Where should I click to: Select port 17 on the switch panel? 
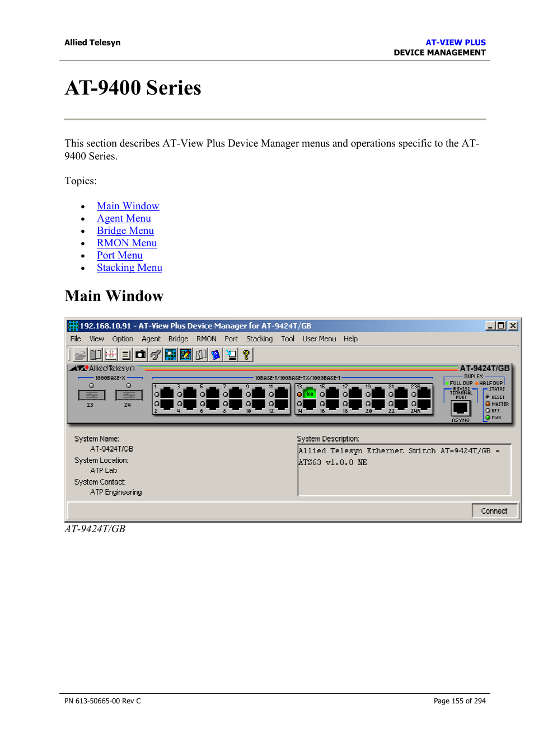tap(355, 393)
